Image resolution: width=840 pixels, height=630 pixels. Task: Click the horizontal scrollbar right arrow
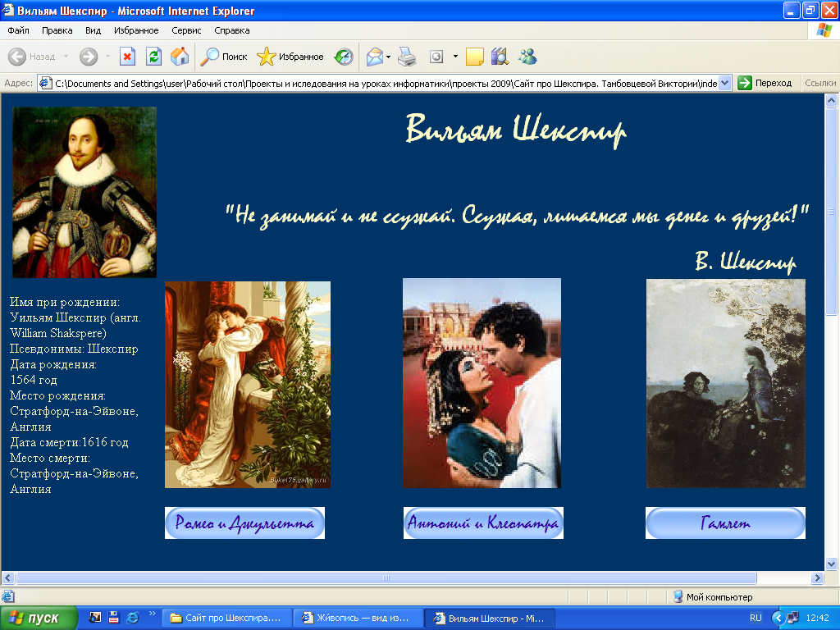pyautogui.click(x=817, y=578)
